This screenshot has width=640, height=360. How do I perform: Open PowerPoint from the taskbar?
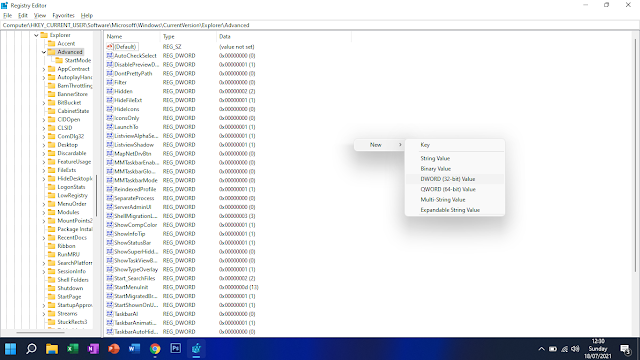114,349
